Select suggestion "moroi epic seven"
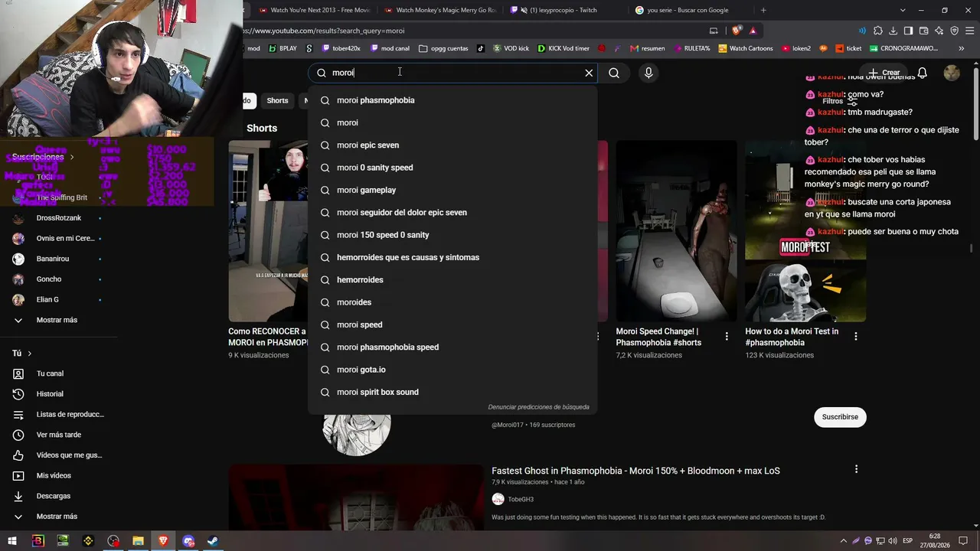This screenshot has height=551, width=980. [x=452, y=145]
